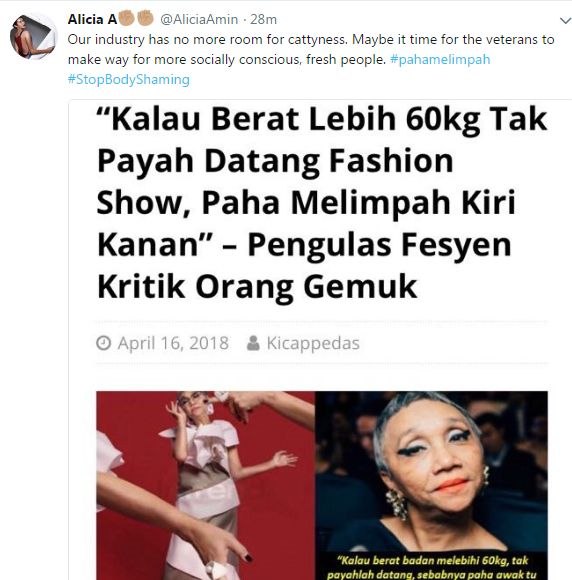Click the Alicia A display name
The height and width of the screenshot is (580, 572).
[x=92, y=19]
